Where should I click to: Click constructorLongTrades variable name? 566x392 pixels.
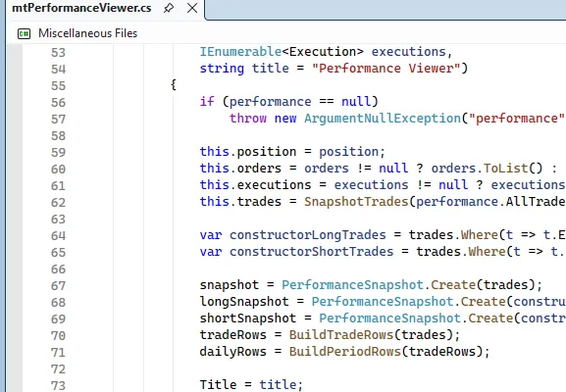[x=308, y=235]
